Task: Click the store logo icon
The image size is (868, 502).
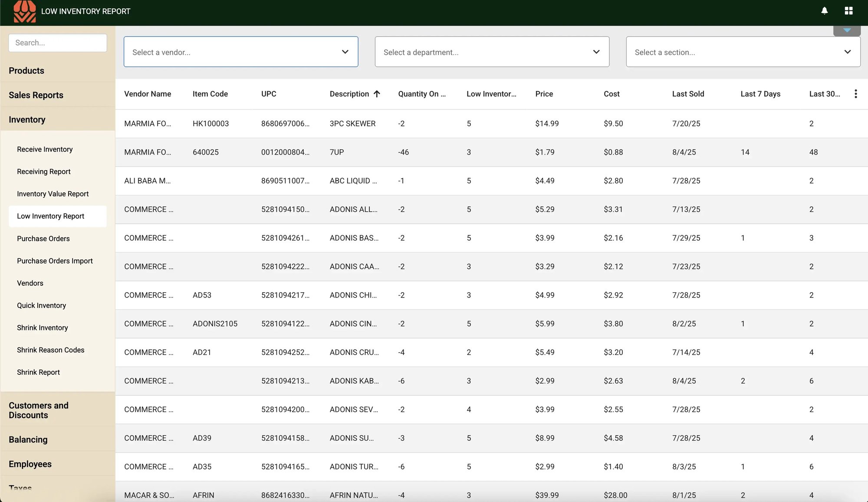Action: tap(25, 11)
